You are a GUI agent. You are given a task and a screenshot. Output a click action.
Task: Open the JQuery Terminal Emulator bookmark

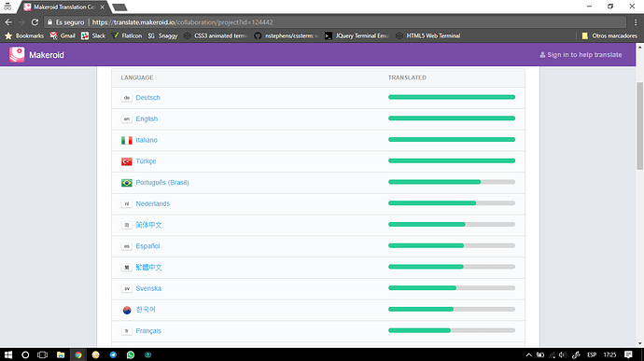tap(357, 35)
